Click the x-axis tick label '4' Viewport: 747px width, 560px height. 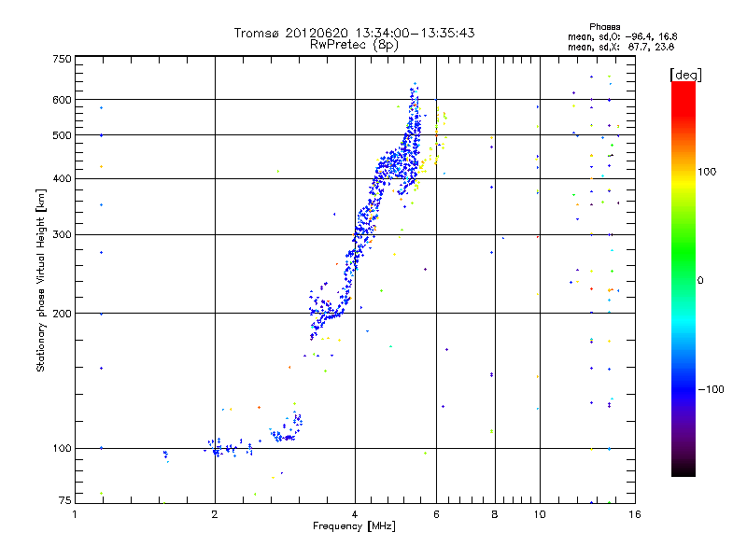point(355,514)
